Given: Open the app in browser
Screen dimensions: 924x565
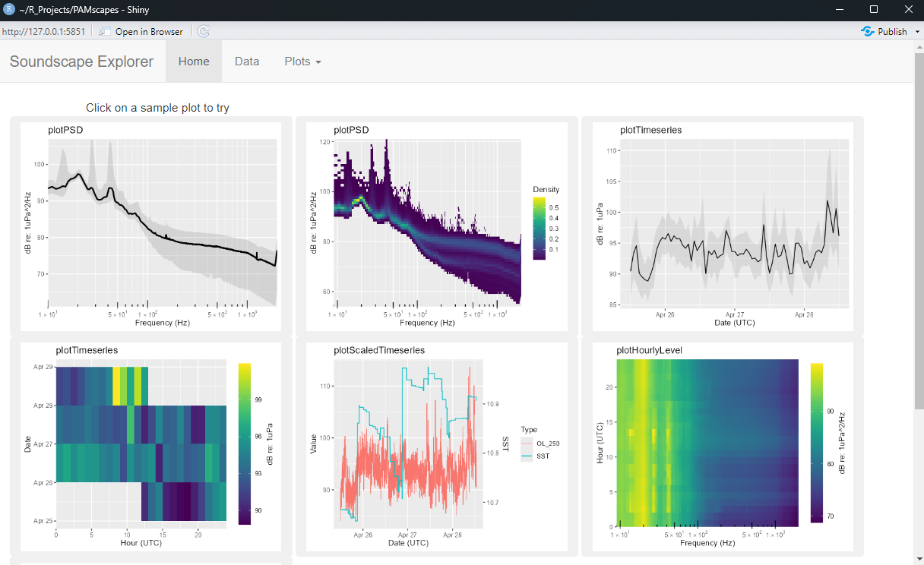Looking at the screenshot, I should 141,31.
